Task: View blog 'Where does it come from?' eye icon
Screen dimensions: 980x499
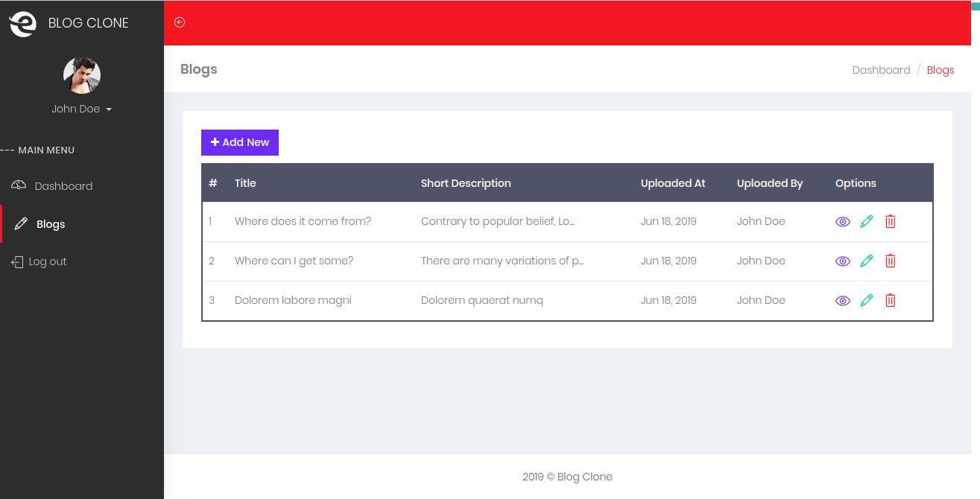Action: [843, 222]
